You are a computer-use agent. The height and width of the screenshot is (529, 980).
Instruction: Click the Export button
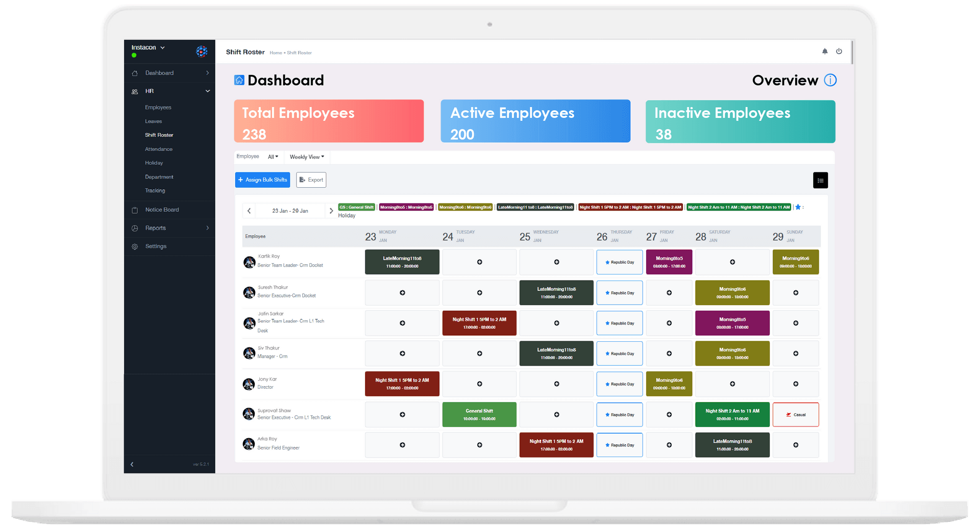pyautogui.click(x=311, y=180)
